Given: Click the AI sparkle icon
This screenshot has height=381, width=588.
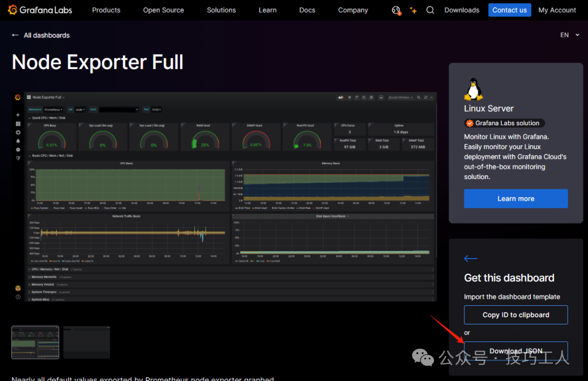Looking at the screenshot, I should tap(413, 10).
